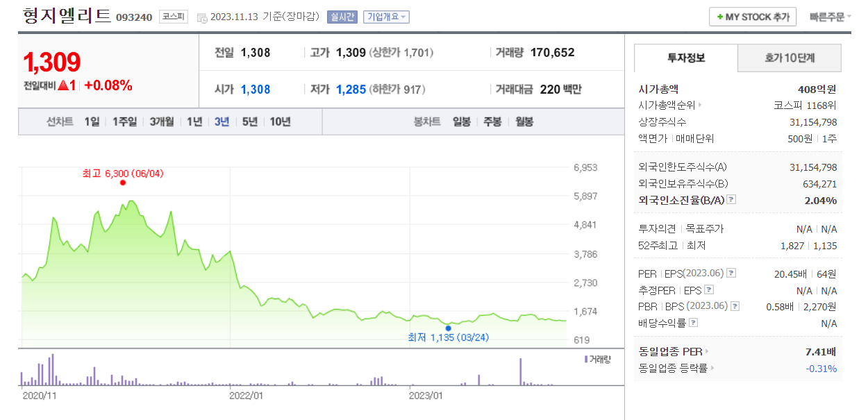Show the 일봉 candlestick chart
868x420 pixels.
click(462, 121)
